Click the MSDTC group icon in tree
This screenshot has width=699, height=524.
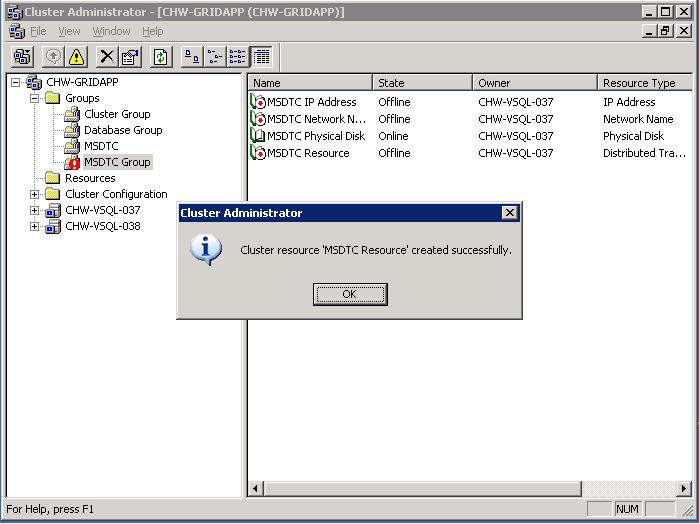[x=72, y=146]
